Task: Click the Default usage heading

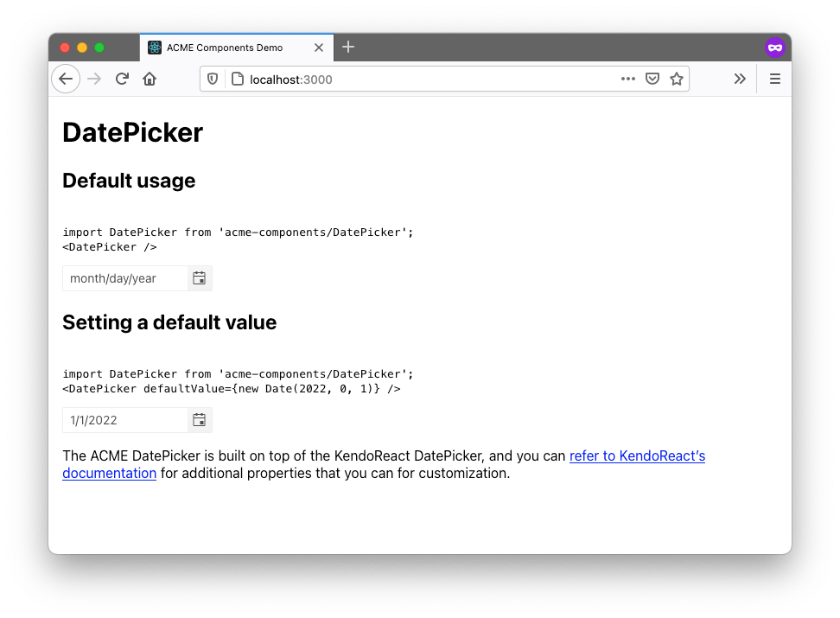Action: click(129, 181)
